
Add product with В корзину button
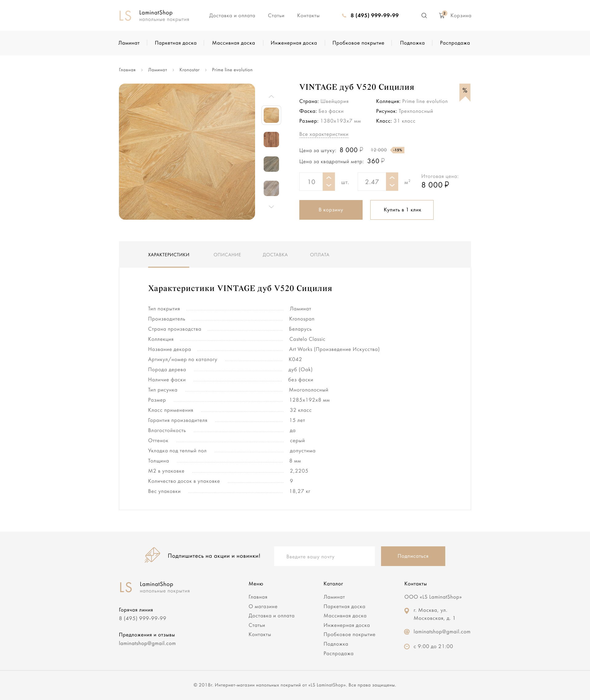click(330, 210)
